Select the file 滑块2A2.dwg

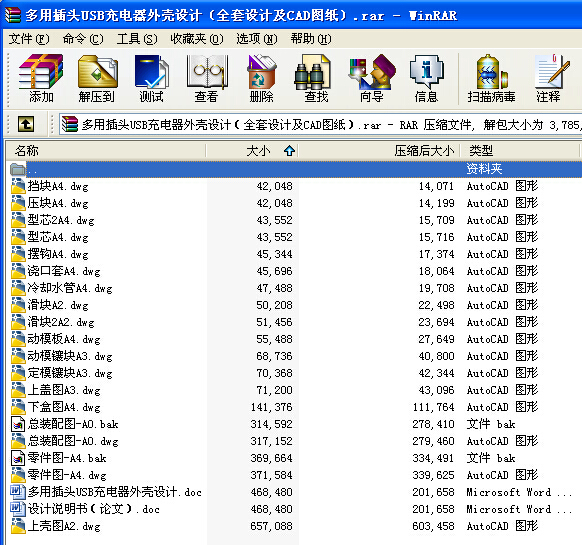click(x=61, y=322)
